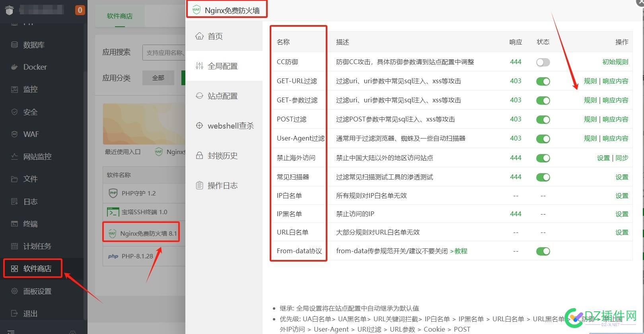Click the php logo icon for PHP-8.1.28
Screen dimensions: 644x334
click(113, 256)
